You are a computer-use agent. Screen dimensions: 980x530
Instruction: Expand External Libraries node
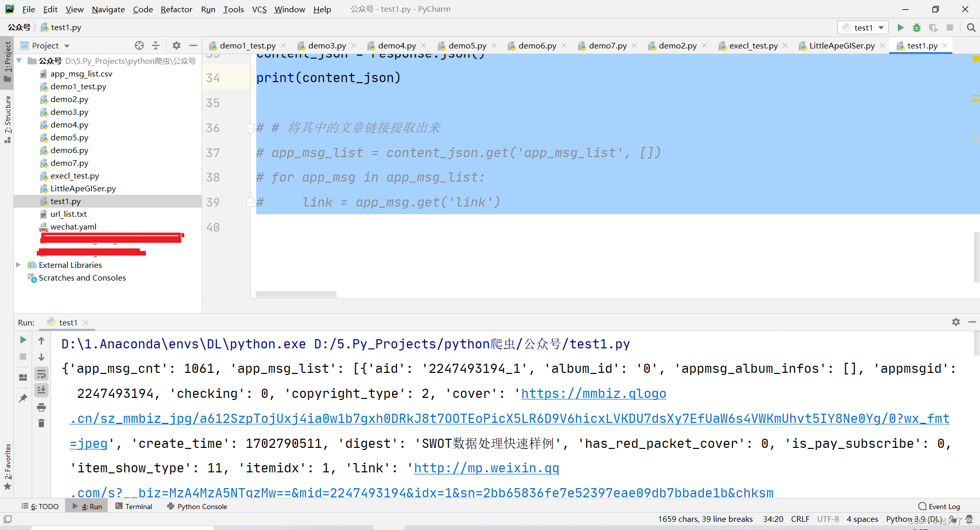18,265
